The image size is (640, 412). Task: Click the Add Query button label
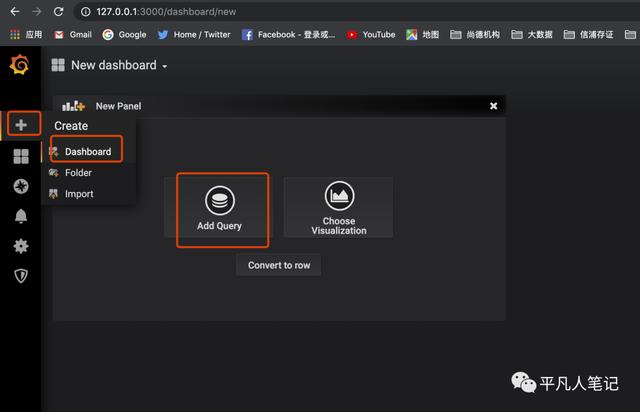tap(220, 226)
